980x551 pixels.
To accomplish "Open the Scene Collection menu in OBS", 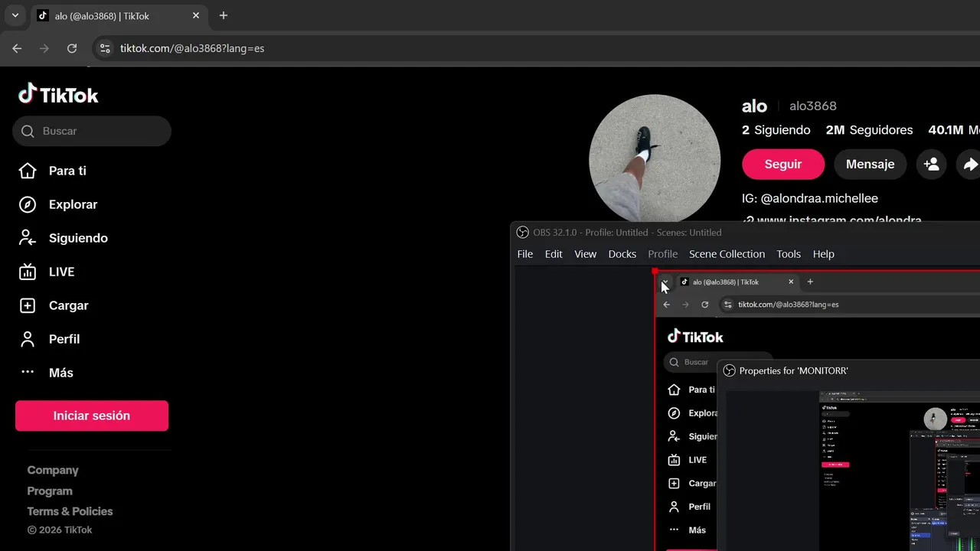I will point(727,254).
